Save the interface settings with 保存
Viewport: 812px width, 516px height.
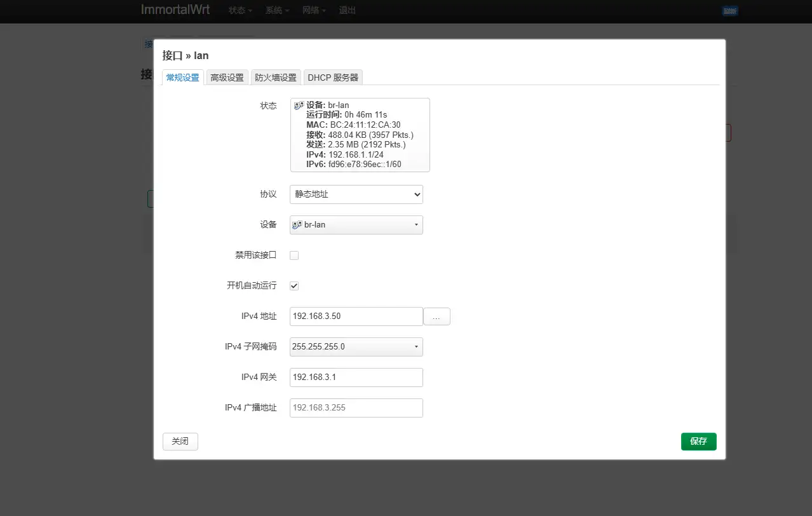point(698,441)
